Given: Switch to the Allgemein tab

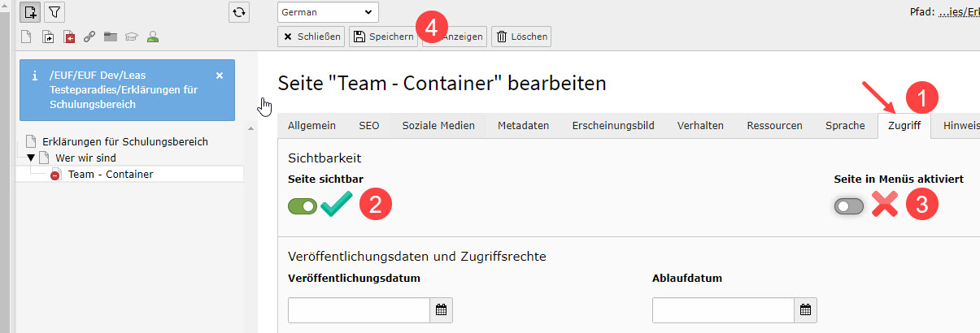Looking at the screenshot, I should coord(312,125).
